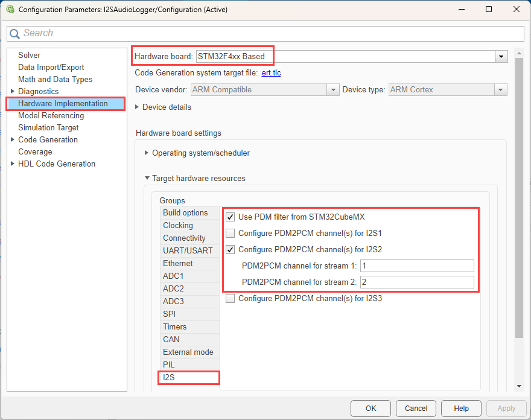Click the Configuration Parameters window icon
Viewport: 531px width, 420px height.
click(x=10, y=10)
